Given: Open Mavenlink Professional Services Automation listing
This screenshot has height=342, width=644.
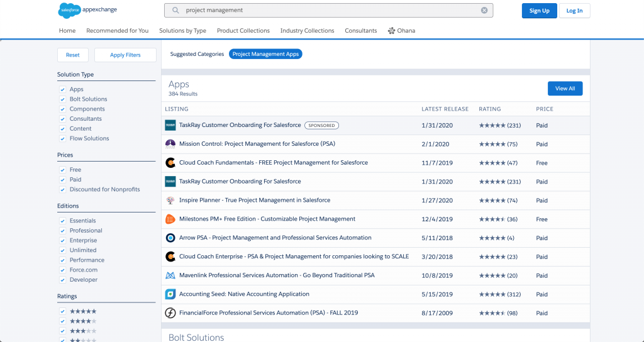Looking at the screenshot, I should click(277, 275).
